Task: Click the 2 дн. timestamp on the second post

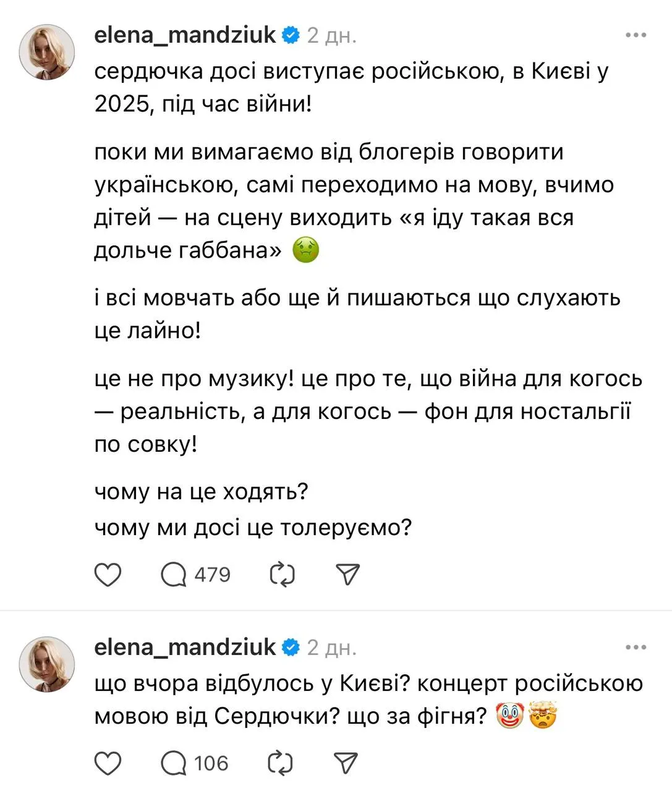Action: (332, 647)
